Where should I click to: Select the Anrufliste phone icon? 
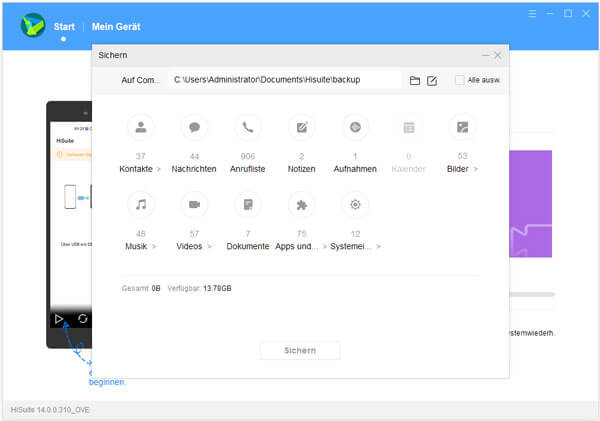coord(248,127)
